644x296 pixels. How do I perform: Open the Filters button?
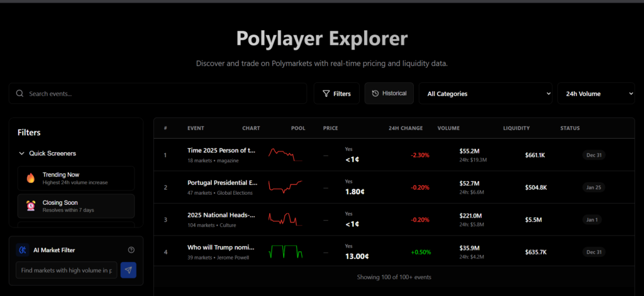(x=337, y=94)
